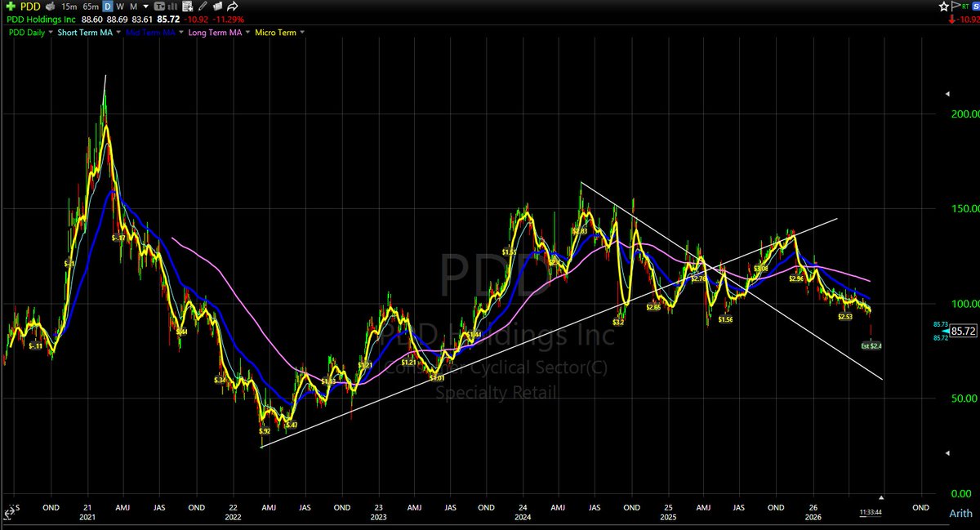Open the Micro Term indicator dropdown
This screenshot has width=980, height=530.
coord(302,33)
